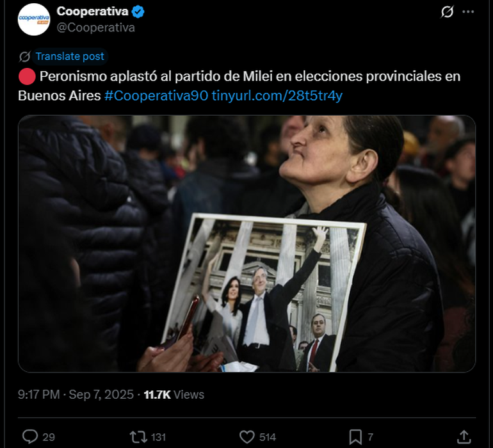493x448 pixels.
Task: Open the Cooperativa profile avatar
Action: click(34, 19)
